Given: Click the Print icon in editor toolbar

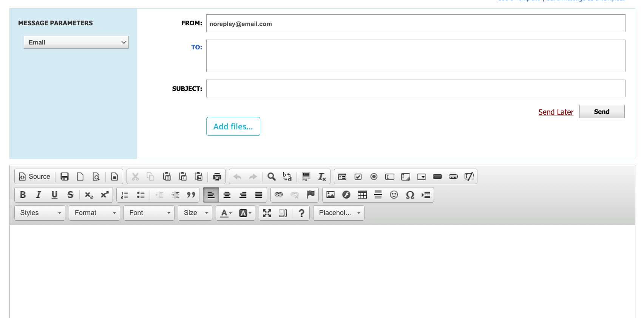Looking at the screenshot, I should (217, 177).
